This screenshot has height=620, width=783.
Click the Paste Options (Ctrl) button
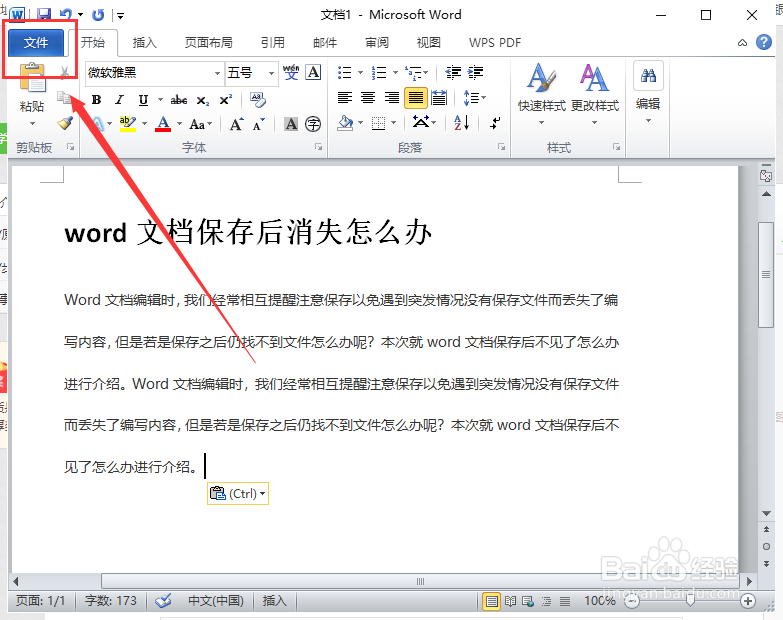[238, 494]
